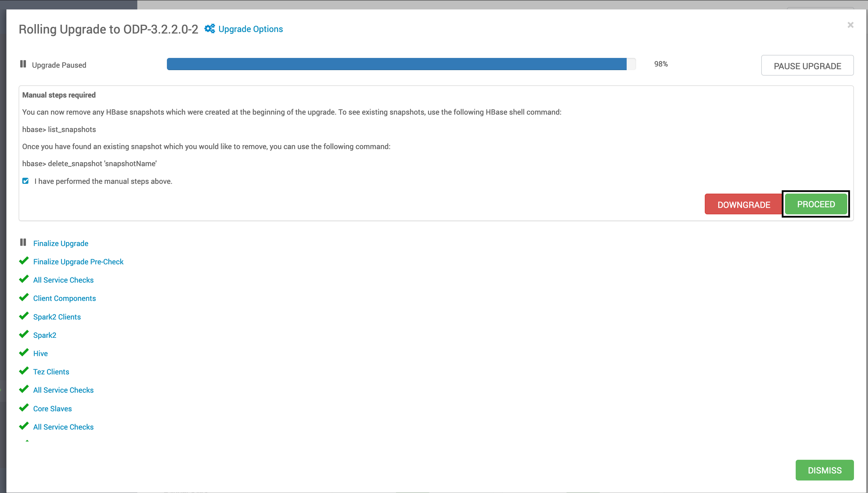This screenshot has width=868, height=493.
Task: Open the Tez Clients step
Action: pos(51,372)
